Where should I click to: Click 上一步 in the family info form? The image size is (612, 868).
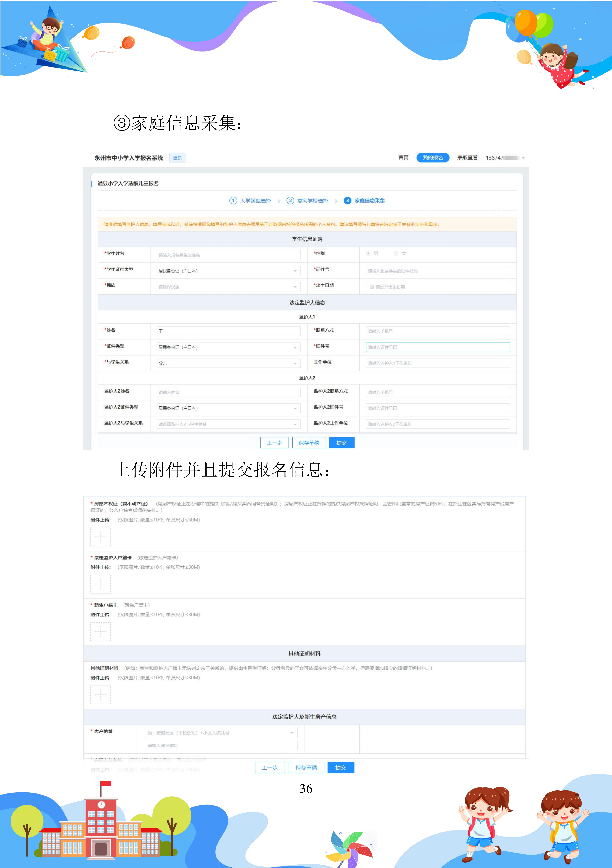pos(274,443)
